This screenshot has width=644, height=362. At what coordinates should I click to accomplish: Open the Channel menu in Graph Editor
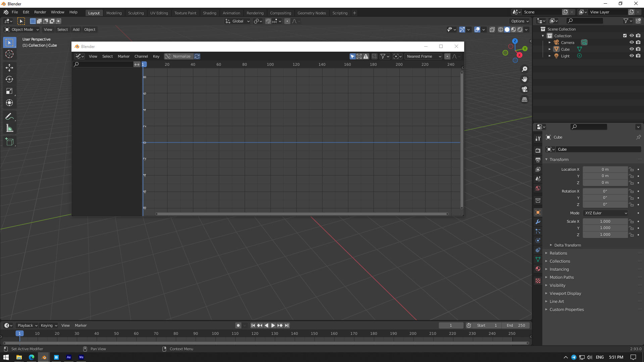[141, 56]
